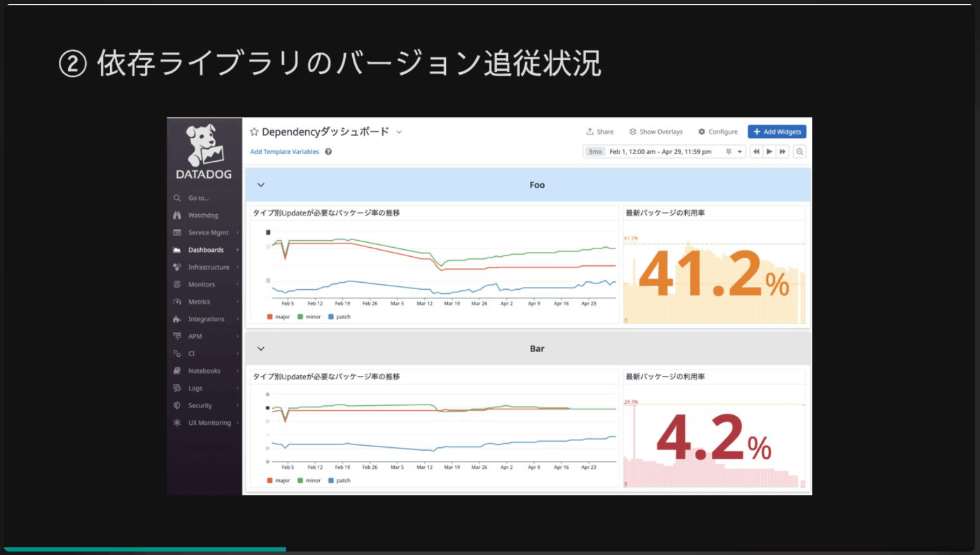Click the UX Monitoring icon
Screen dimensions: 980x555
coord(177,423)
